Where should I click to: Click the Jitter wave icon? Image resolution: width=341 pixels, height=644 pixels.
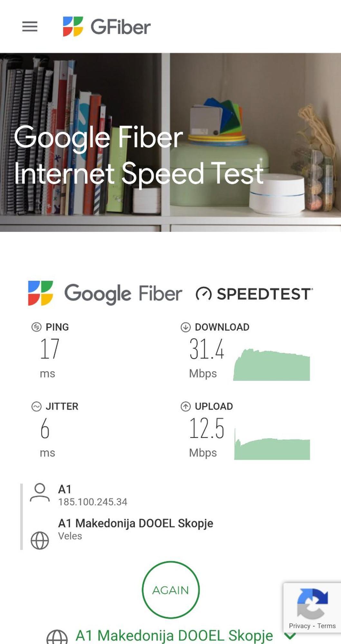[36, 406]
